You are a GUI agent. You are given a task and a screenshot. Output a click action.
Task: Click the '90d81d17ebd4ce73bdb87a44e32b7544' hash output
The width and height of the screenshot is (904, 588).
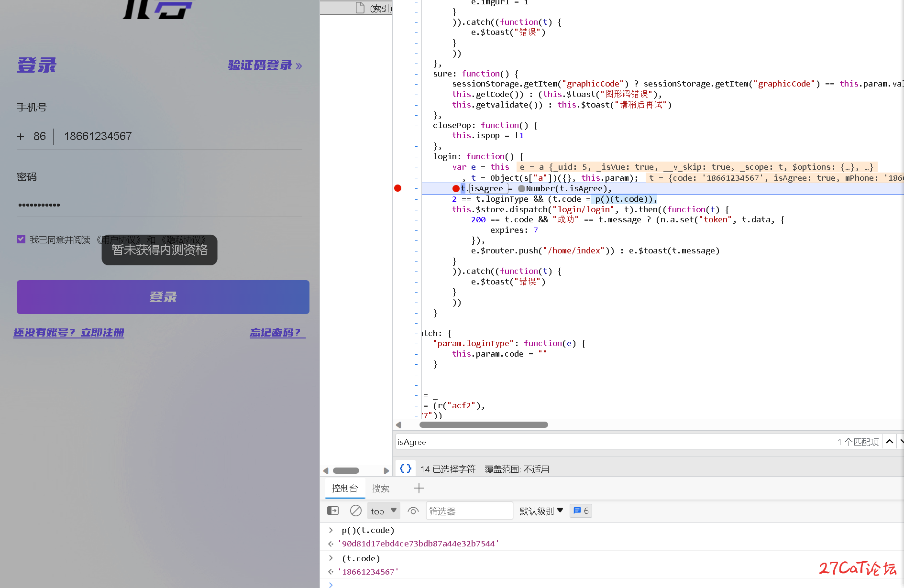click(419, 544)
